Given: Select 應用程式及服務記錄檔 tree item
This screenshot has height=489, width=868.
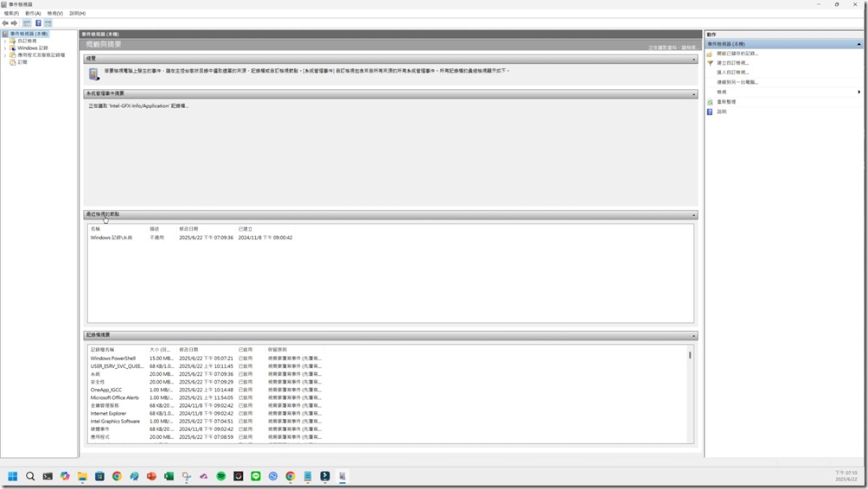Looking at the screenshot, I should pyautogui.click(x=41, y=55).
